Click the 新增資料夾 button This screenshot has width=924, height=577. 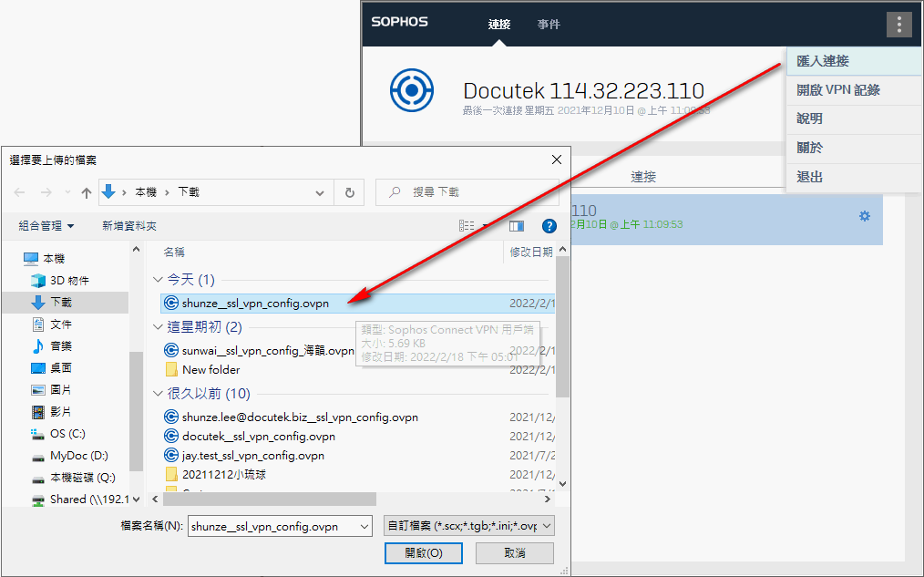pos(129,226)
